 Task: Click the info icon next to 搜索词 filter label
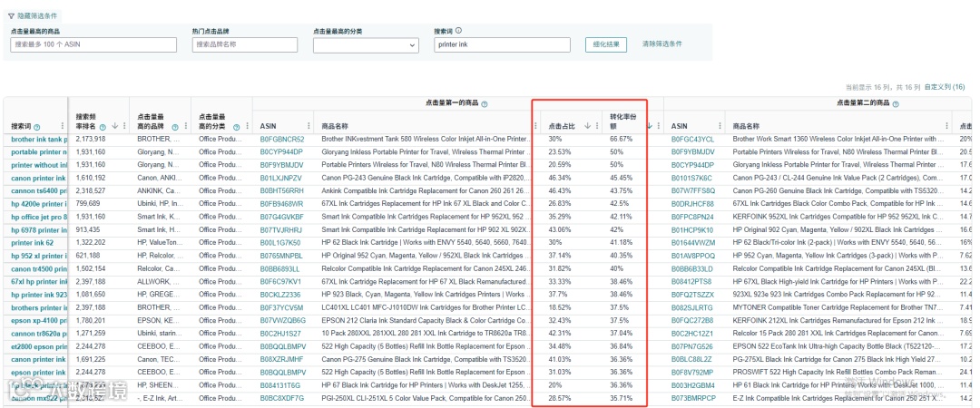click(x=458, y=30)
